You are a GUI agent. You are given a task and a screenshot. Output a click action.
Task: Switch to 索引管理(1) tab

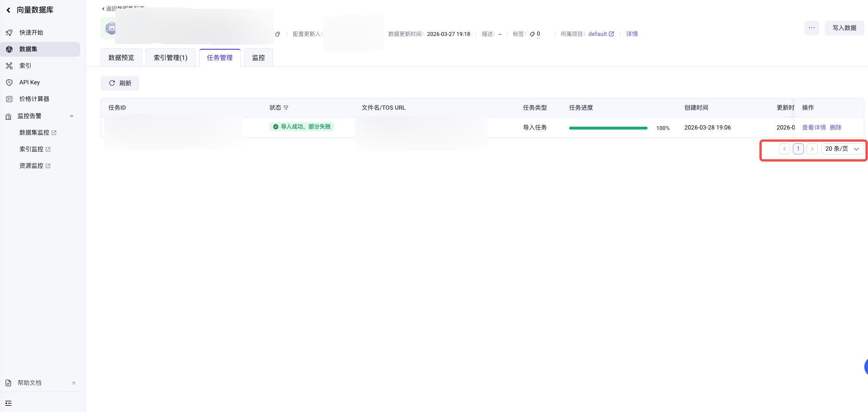click(x=171, y=58)
